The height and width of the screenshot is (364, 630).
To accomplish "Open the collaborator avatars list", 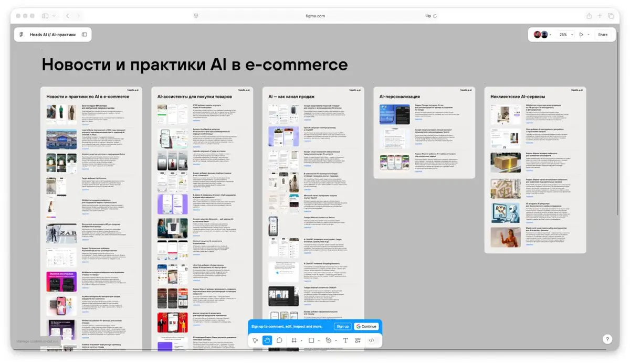I will [x=540, y=34].
